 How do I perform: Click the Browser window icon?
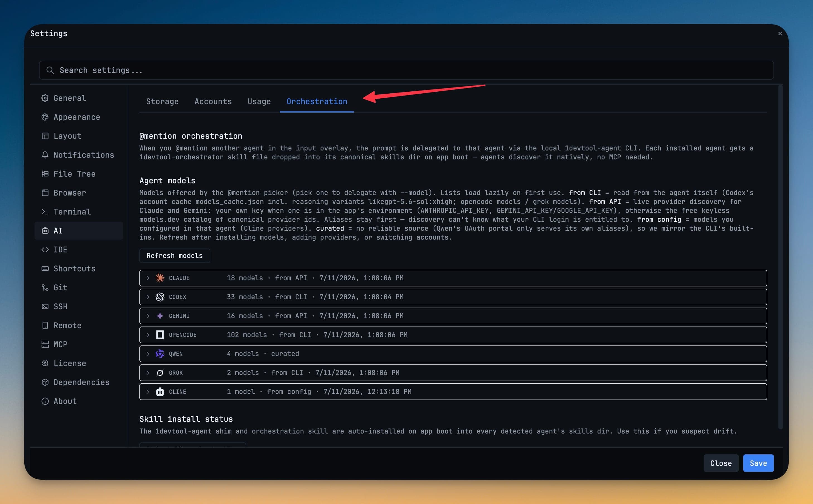click(x=45, y=193)
